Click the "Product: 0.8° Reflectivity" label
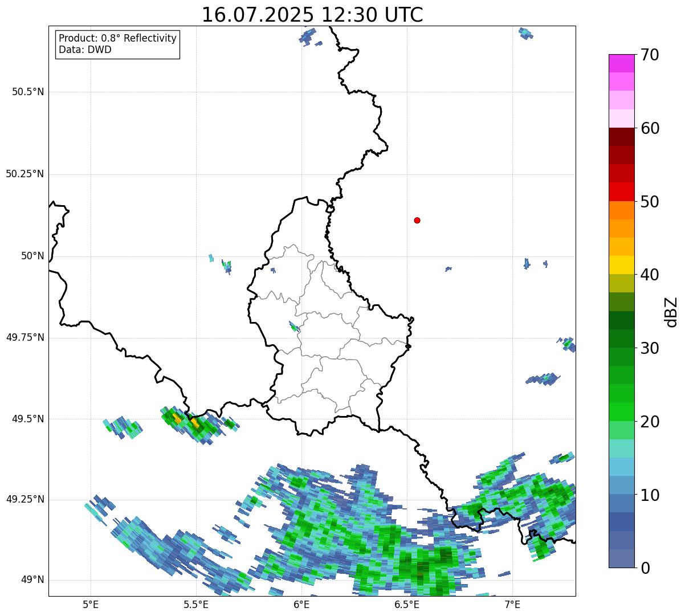The image size is (685, 616). coord(118,38)
